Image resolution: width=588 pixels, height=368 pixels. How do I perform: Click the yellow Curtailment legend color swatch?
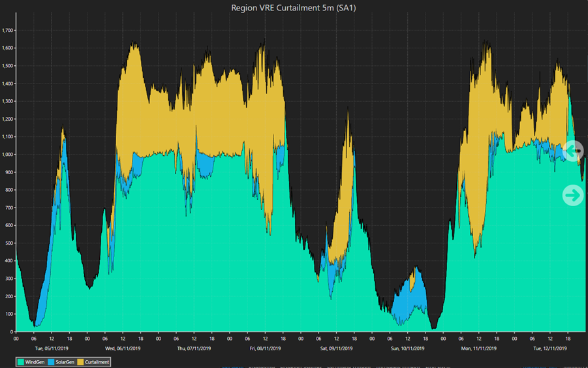81,361
